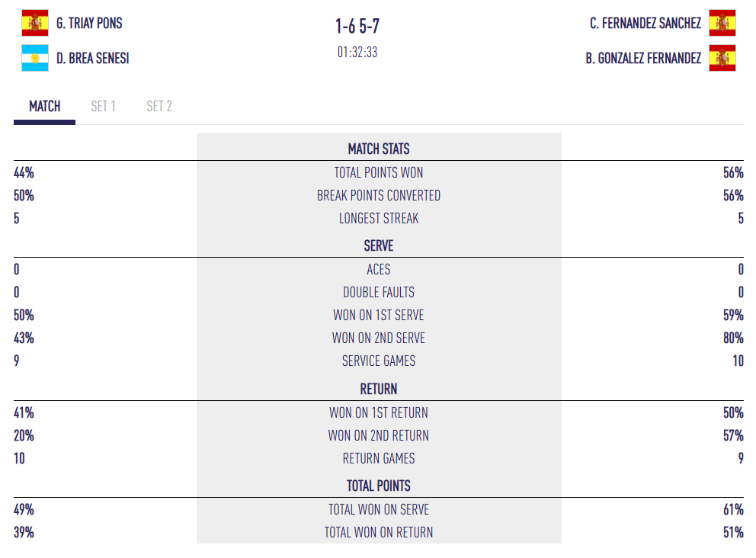This screenshot has width=756, height=558.
Task: Switch to the MATCH tab
Action: 45,107
